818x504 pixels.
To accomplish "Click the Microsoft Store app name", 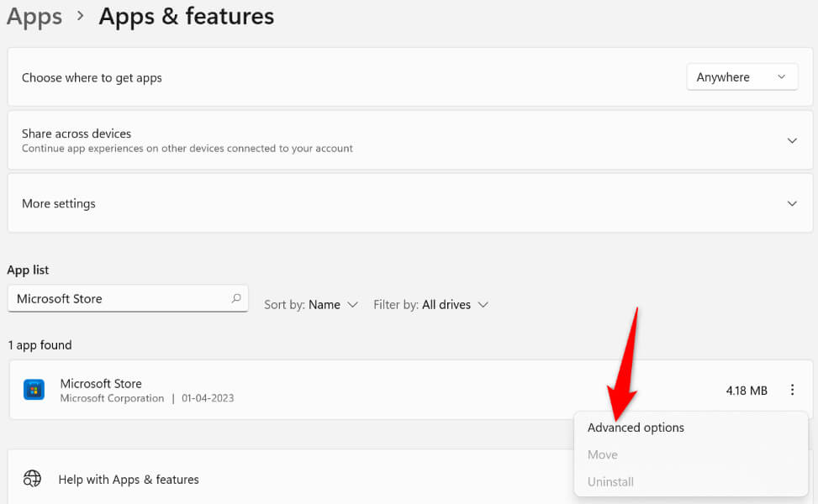I will pos(101,383).
